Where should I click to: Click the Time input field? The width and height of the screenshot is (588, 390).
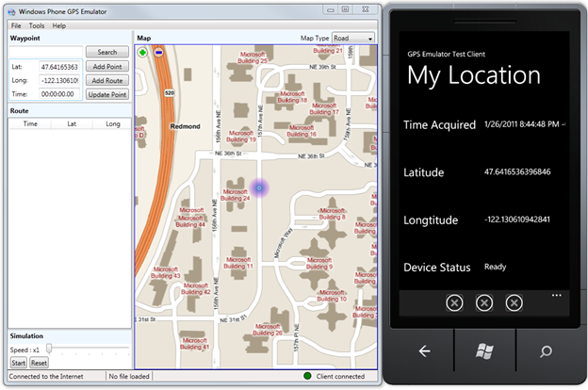59,94
